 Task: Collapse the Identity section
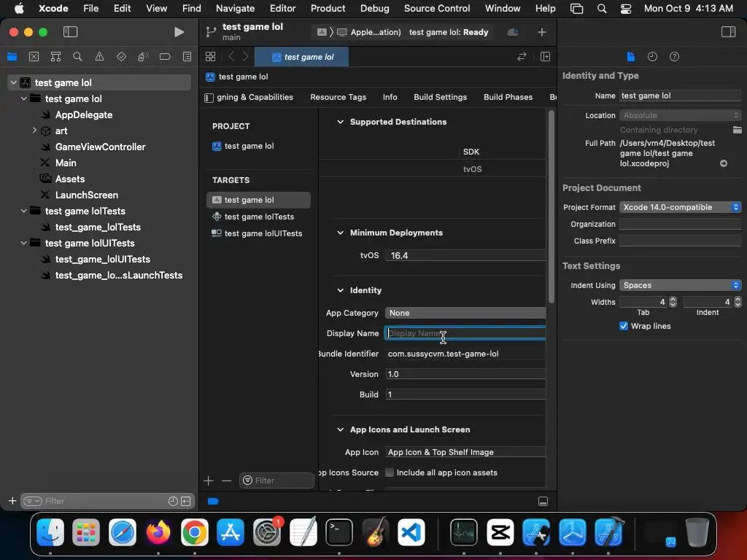click(340, 290)
